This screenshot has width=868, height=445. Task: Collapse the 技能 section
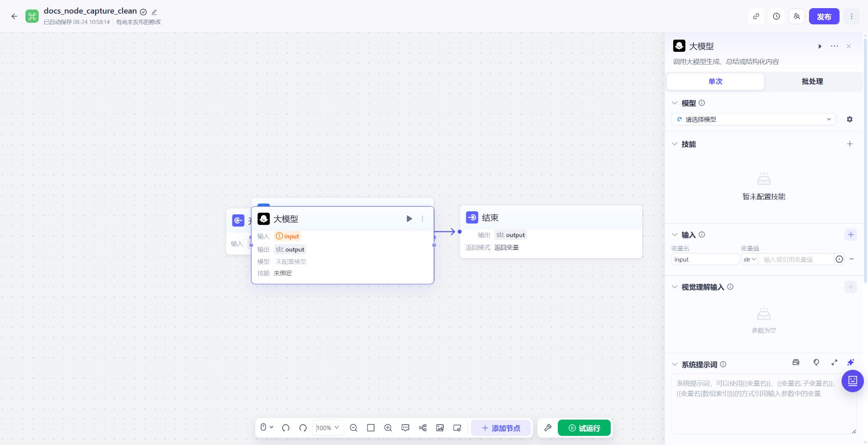pos(675,144)
